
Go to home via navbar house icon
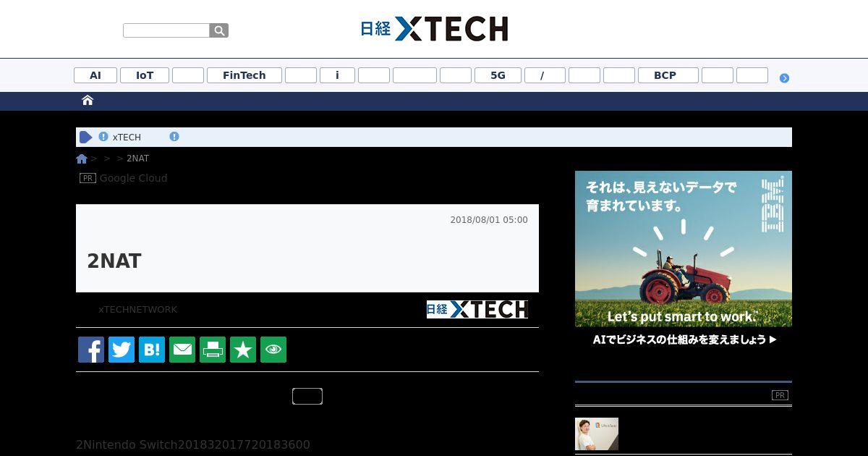(x=88, y=101)
